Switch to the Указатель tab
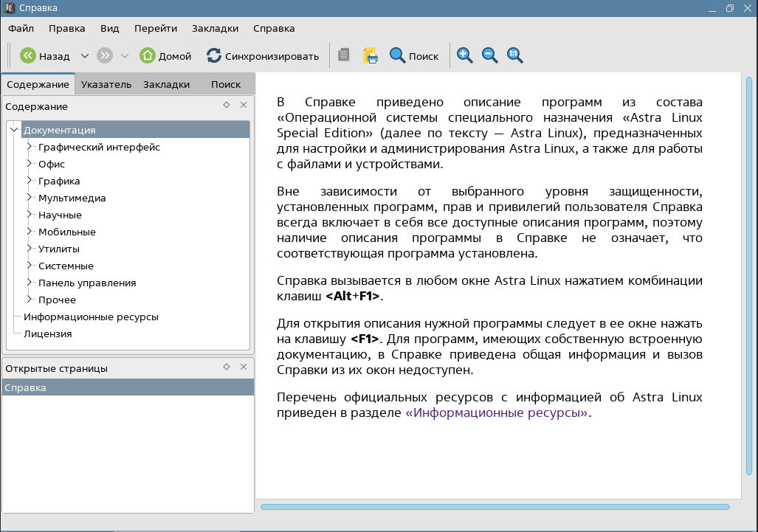The image size is (758, 532). pos(106,84)
